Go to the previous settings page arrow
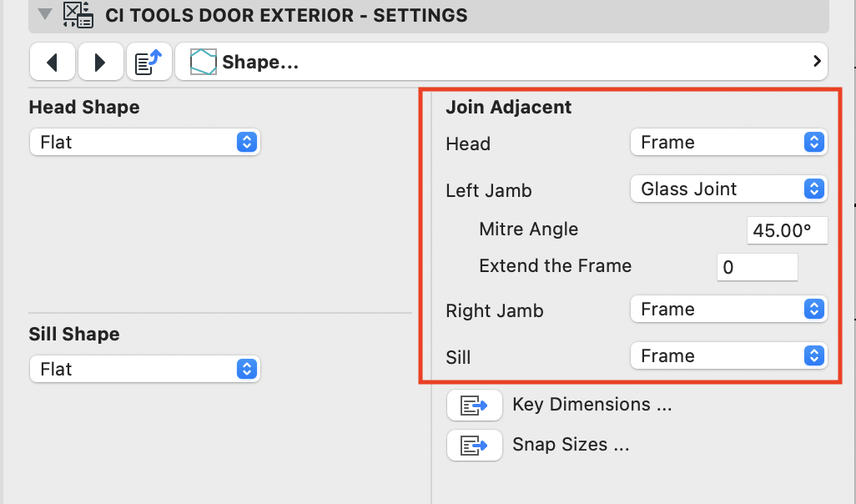Image resolution: width=856 pixels, height=504 pixels. click(52, 62)
